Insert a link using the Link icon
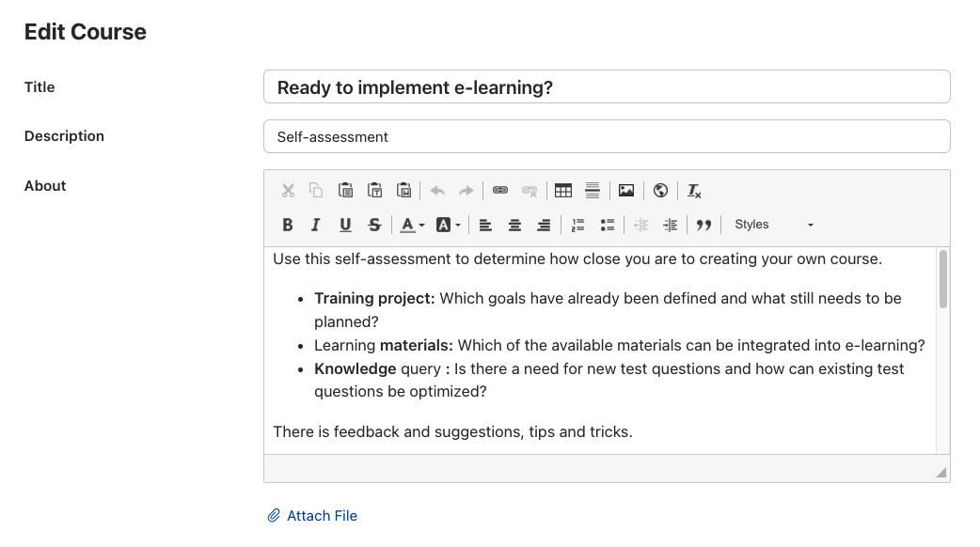980x547 pixels. click(500, 191)
